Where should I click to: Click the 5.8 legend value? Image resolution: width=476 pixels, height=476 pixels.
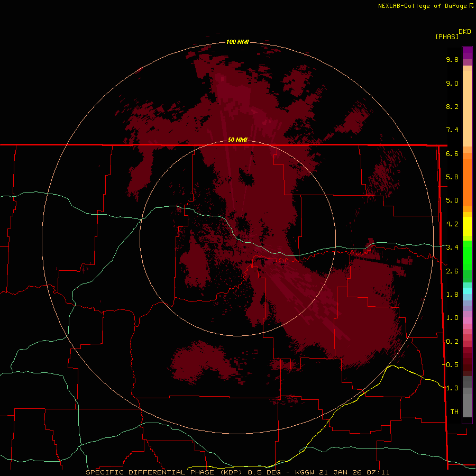[452, 177]
